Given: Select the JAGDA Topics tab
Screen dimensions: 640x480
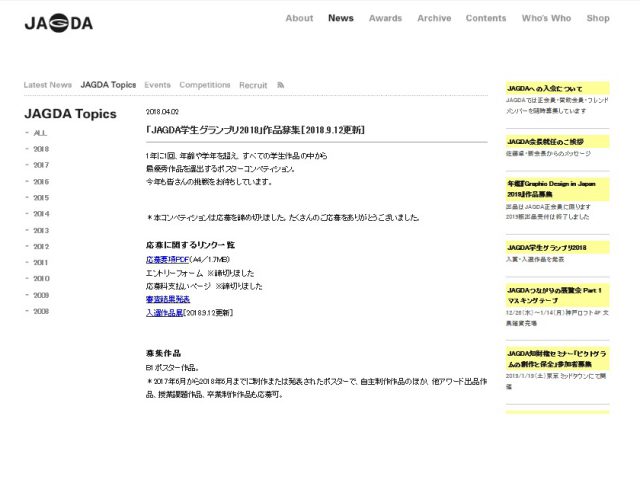Looking at the screenshot, I should [108, 85].
